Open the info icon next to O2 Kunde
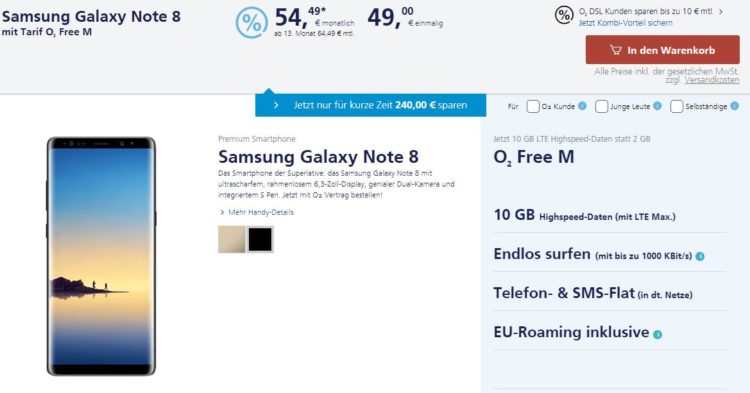 (x=582, y=106)
